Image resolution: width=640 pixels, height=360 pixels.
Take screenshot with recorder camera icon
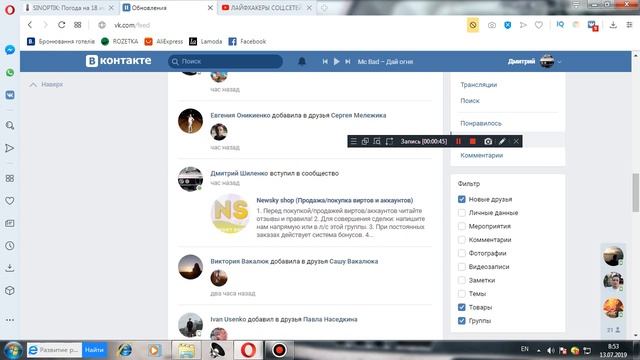(488, 141)
